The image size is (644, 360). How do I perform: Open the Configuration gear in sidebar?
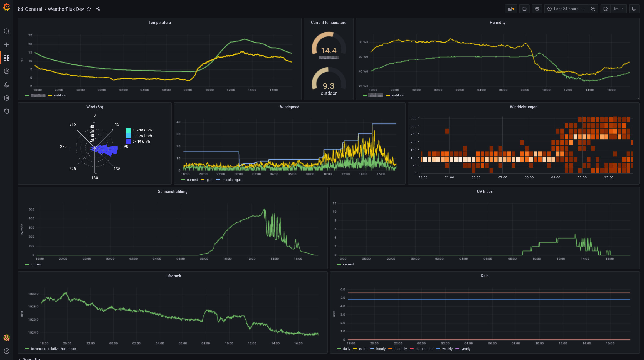click(7, 98)
